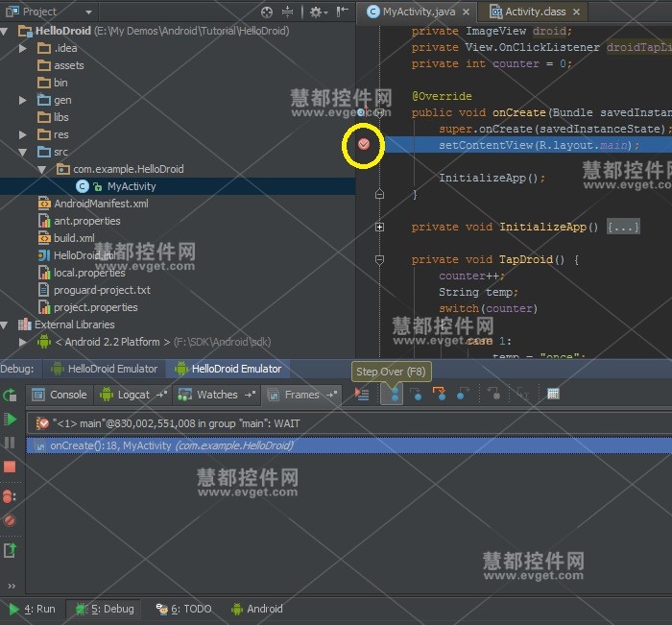Open the main thread selector dropdown

[x=348, y=423]
